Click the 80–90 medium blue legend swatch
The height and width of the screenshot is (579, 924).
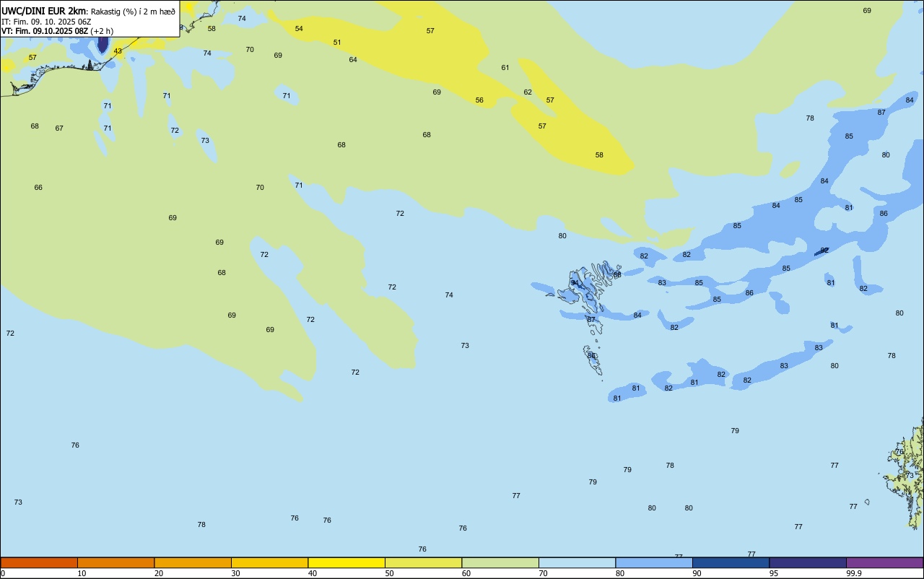(x=654, y=562)
